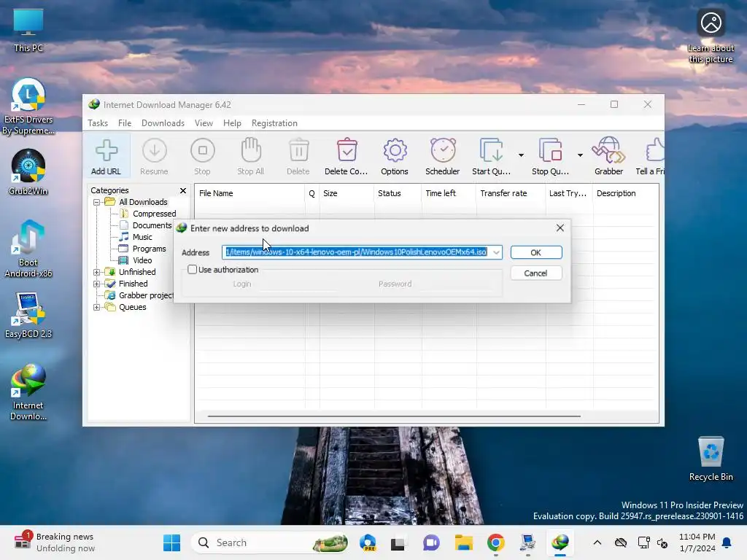The image size is (747, 560).
Task: Click the Delete Completed toolbar icon
Action: 347,156
